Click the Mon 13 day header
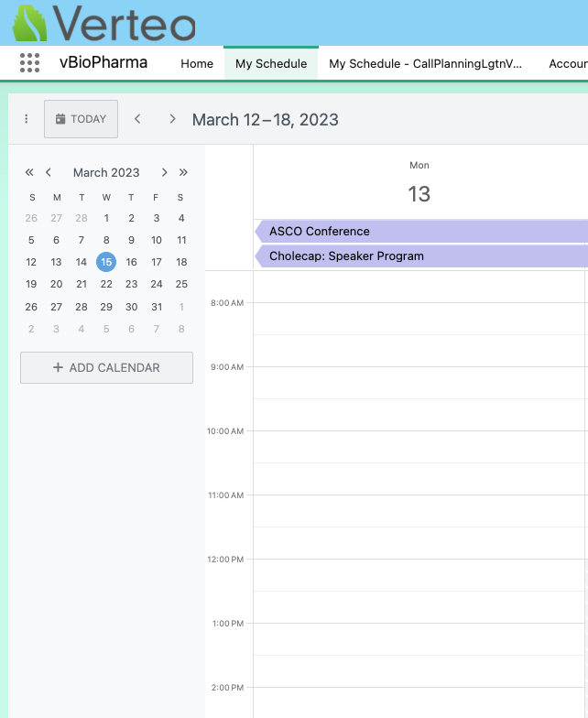 pyautogui.click(x=419, y=183)
